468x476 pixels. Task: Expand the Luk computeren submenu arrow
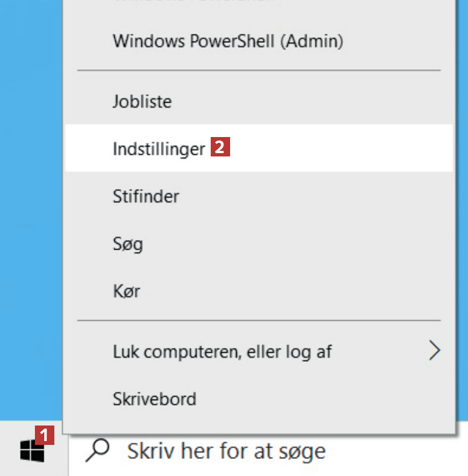click(x=435, y=351)
